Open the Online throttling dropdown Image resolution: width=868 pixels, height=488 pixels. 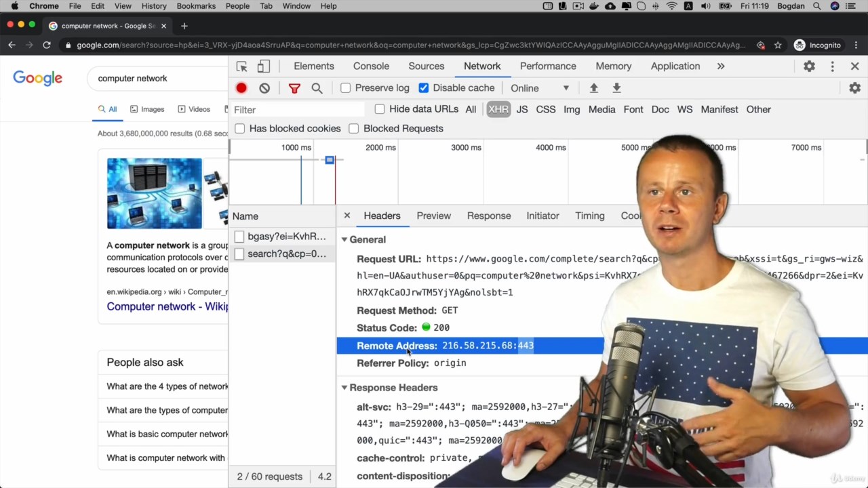point(540,88)
